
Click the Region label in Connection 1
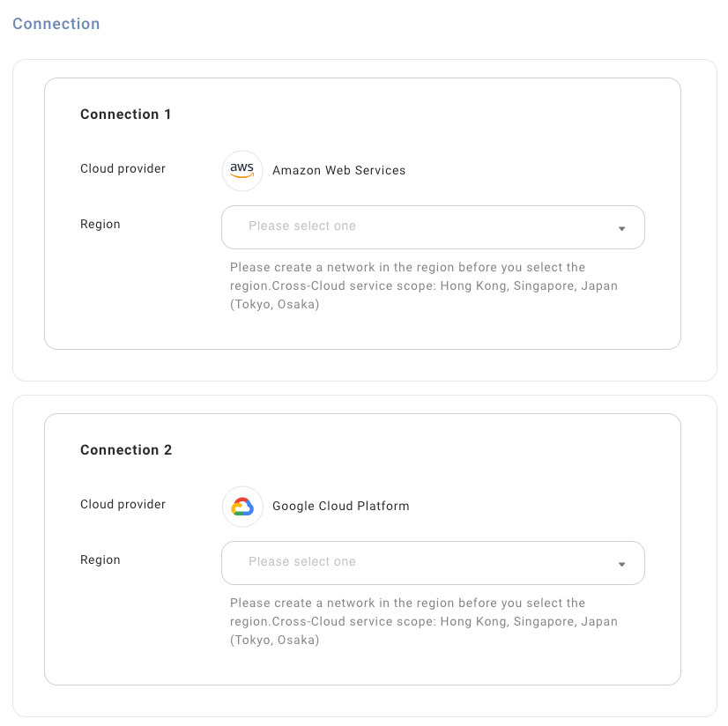pos(100,225)
